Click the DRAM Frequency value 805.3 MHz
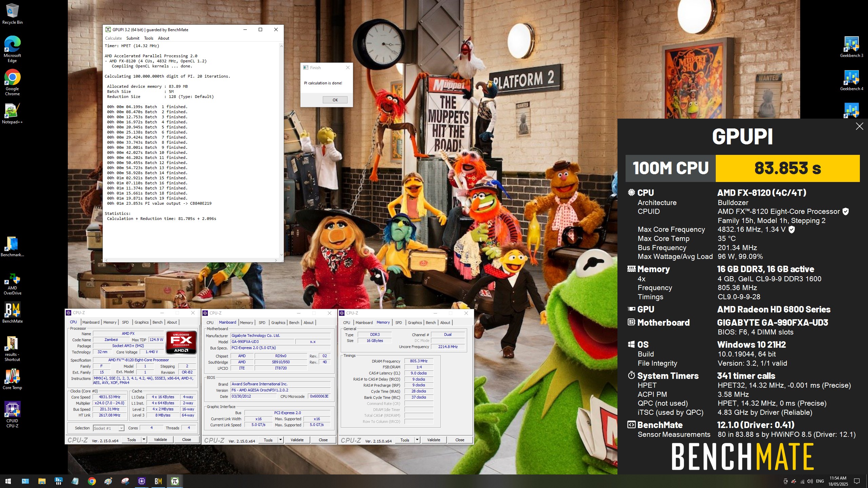Screen dimensions: 868x488 point(419,361)
